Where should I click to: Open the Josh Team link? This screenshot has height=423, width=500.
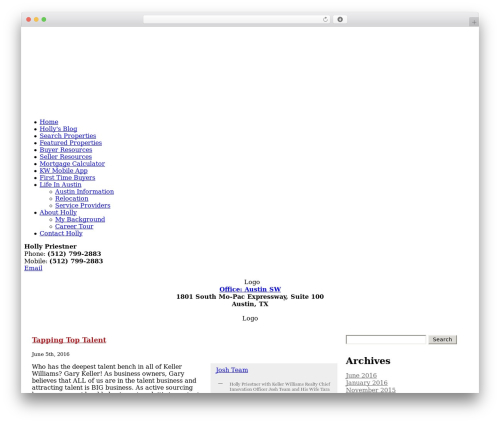click(x=232, y=370)
